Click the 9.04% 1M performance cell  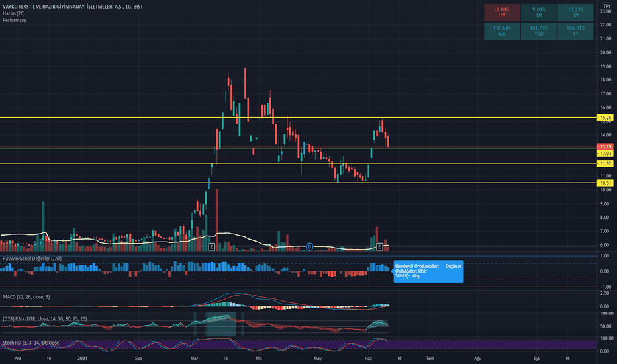538,13
